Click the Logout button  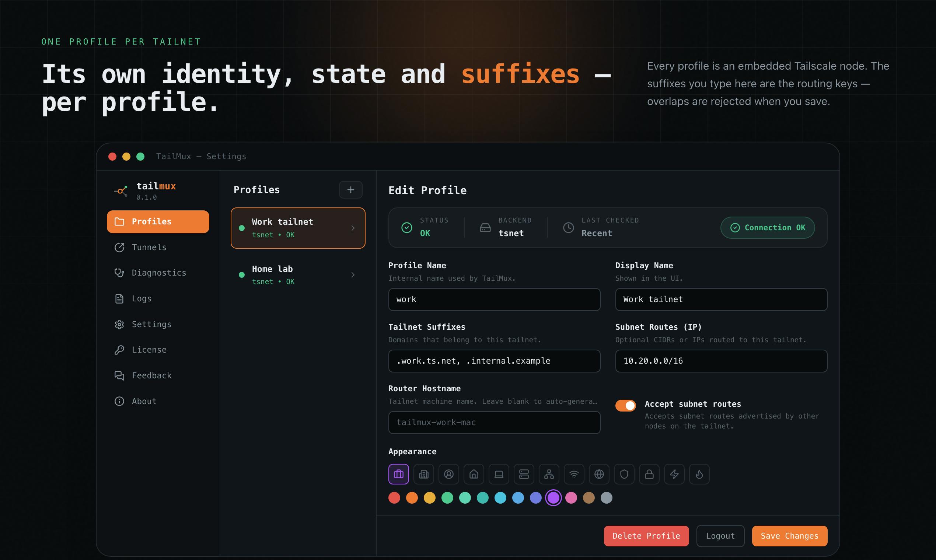(720, 536)
